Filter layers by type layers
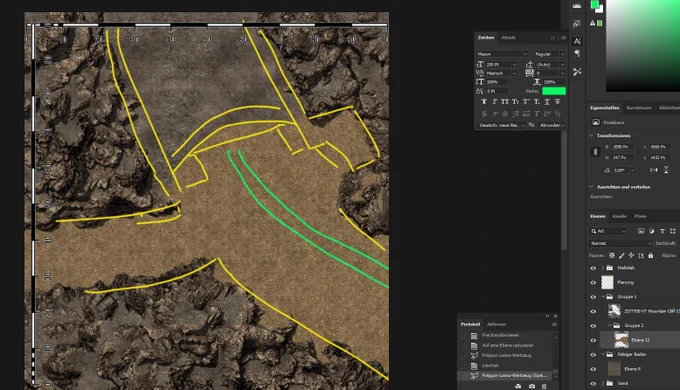 pyautogui.click(x=662, y=231)
